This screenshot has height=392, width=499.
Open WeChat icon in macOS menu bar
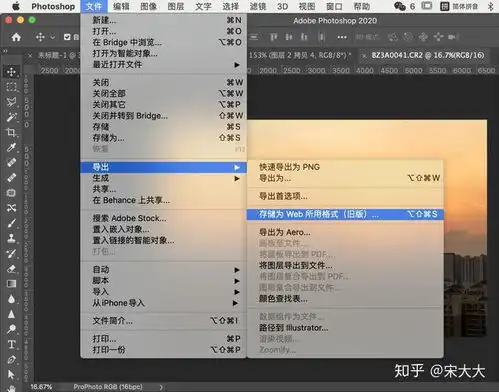(400, 6)
